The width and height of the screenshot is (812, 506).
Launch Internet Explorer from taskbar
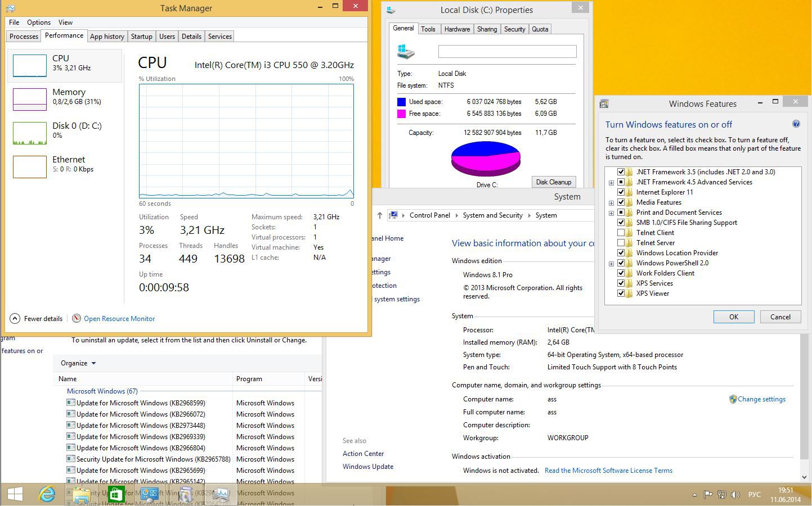pyautogui.click(x=47, y=494)
